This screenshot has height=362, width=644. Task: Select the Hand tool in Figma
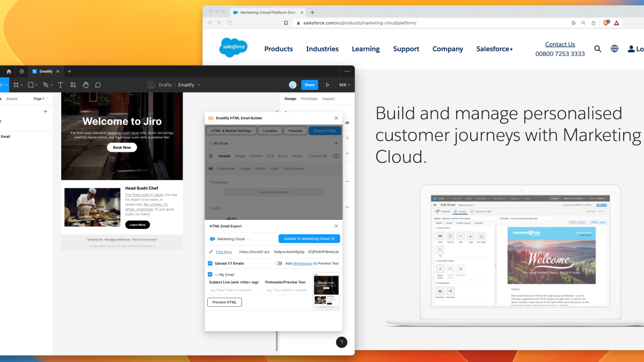pos(85,85)
